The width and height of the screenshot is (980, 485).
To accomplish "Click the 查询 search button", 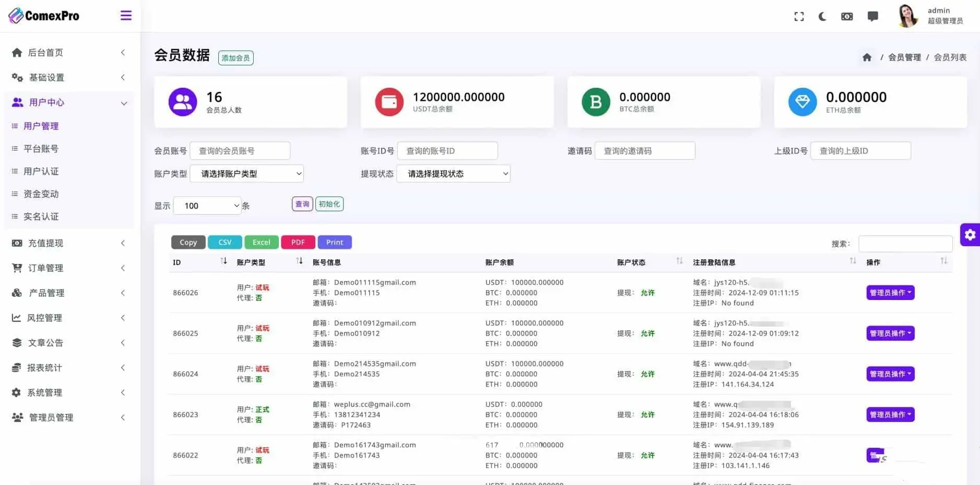I will (x=302, y=204).
